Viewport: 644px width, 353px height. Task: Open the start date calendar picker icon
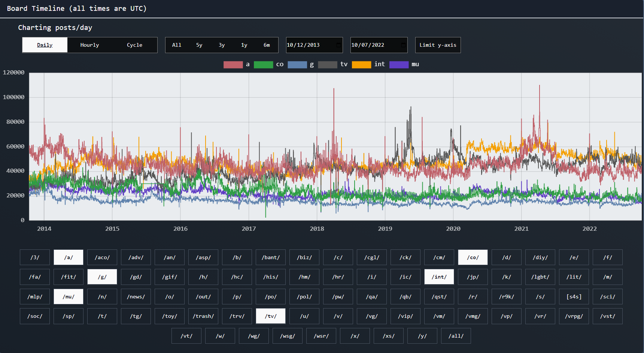(338, 45)
